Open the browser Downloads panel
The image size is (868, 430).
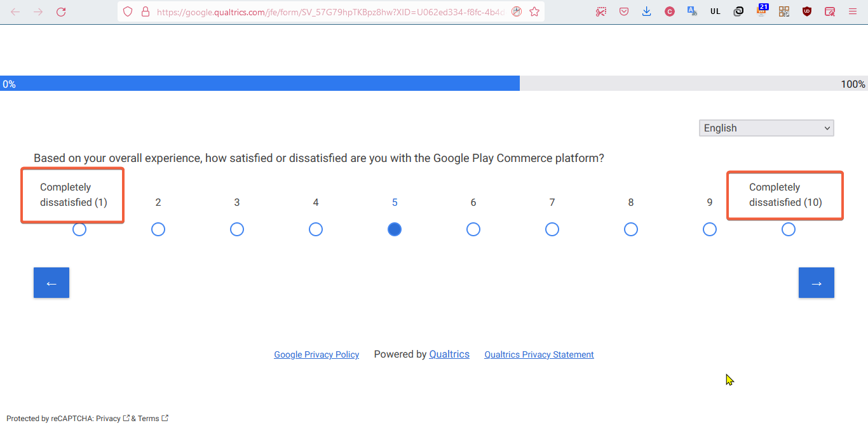click(647, 11)
